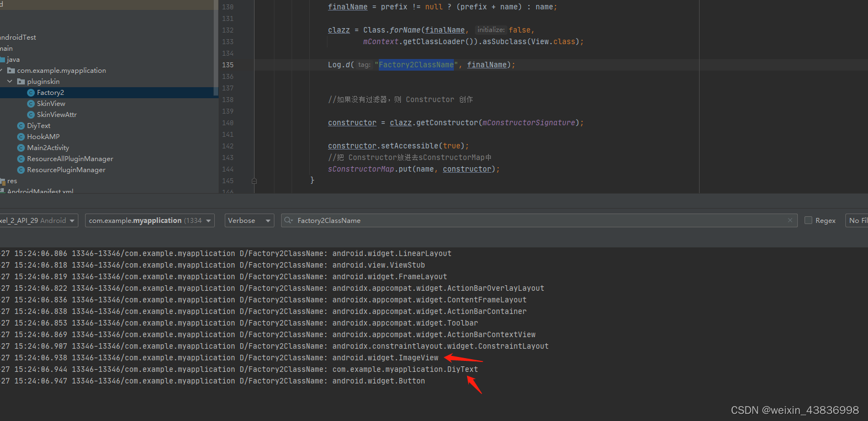Image resolution: width=868 pixels, height=421 pixels.
Task: Click the ResourcePluginManager class icon
Action: point(21,170)
